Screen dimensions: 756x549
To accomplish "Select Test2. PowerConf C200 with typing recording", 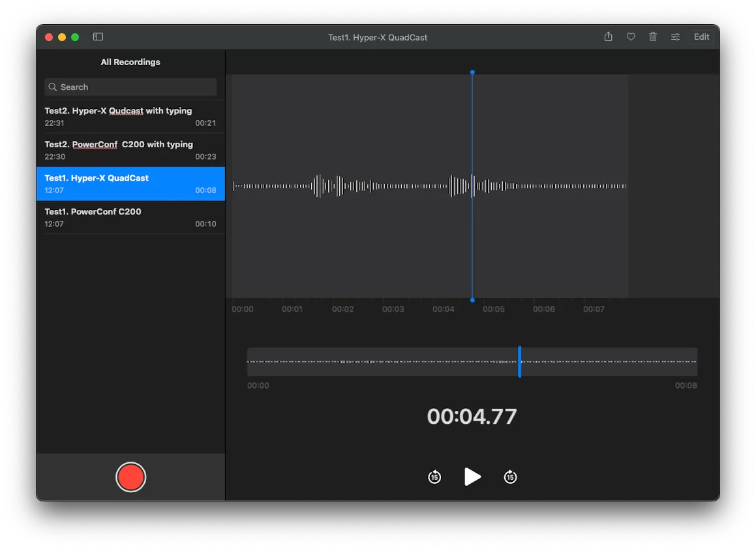I will (x=130, y=150).
